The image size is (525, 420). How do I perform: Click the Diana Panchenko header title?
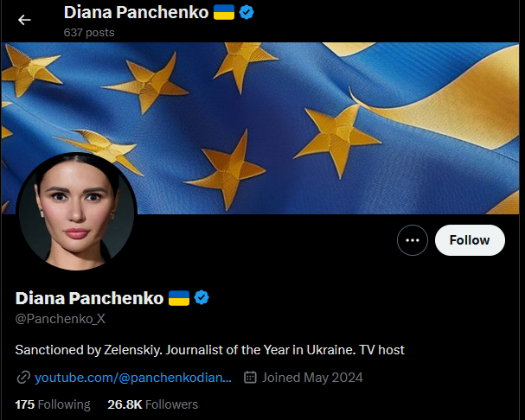(x=137, y=12)
